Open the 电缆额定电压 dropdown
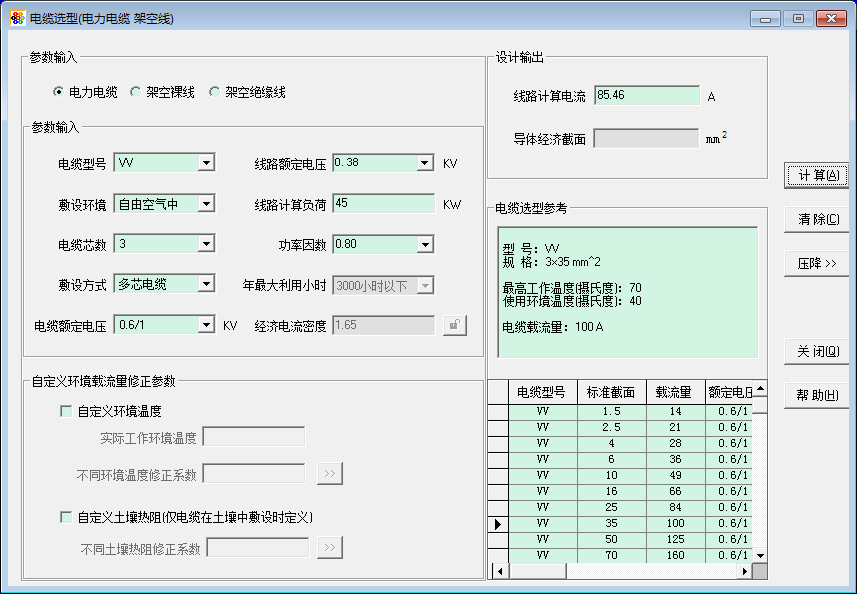Screen dimensions: 857x594 [x=206, y=325]
